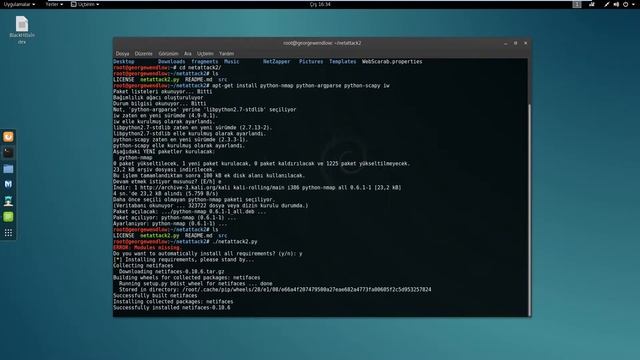Click 'cd netattack2/' command line
640x360 pixels.
[x=167, y=68]
